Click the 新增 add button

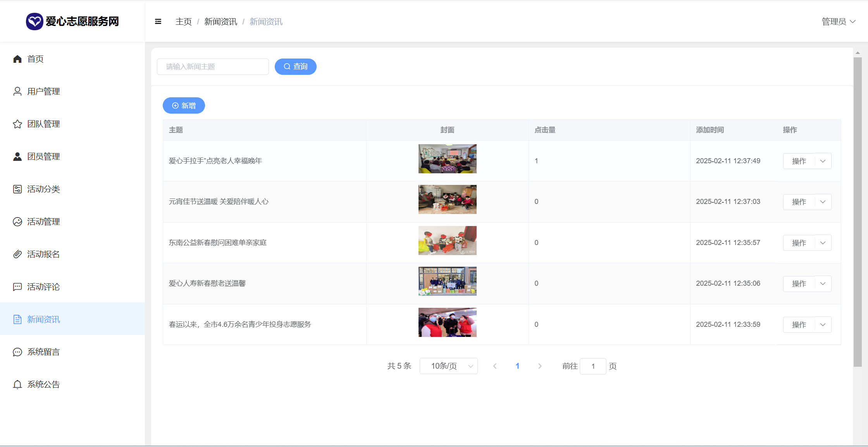[x=184, y=105]
